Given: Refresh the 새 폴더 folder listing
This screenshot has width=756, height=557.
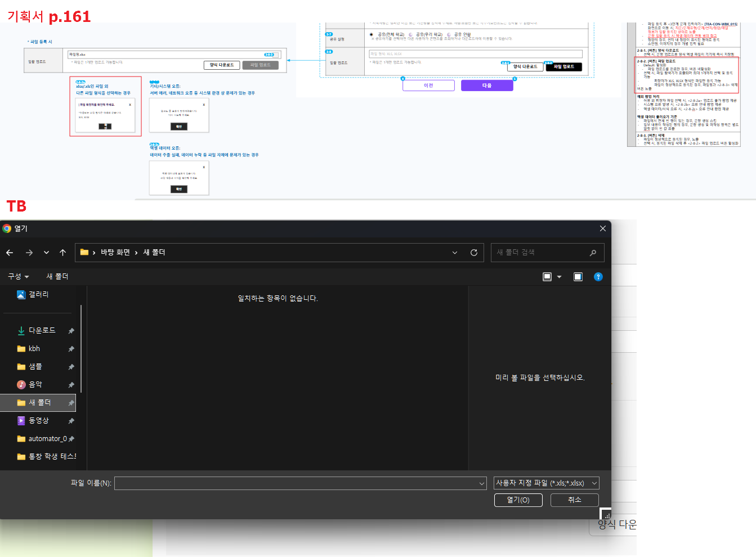Looking at the screenshot, I should click(474, 253).
